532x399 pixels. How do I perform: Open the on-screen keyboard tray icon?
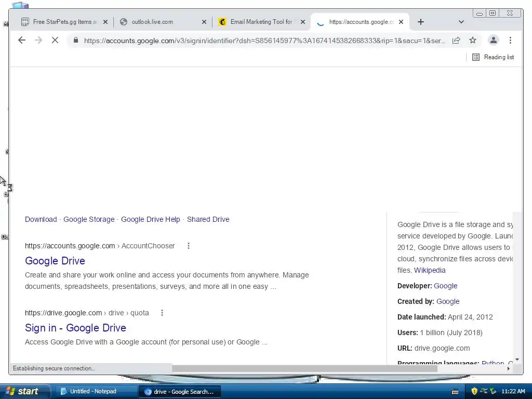(455, 392)
